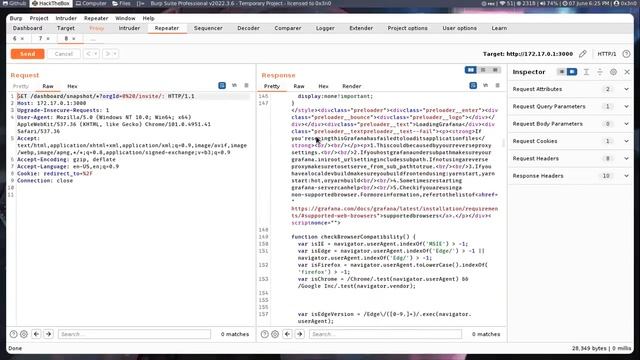Click in the Response search field
The height and width of the screenshot is (360, 640).
[x=385, y=334]
